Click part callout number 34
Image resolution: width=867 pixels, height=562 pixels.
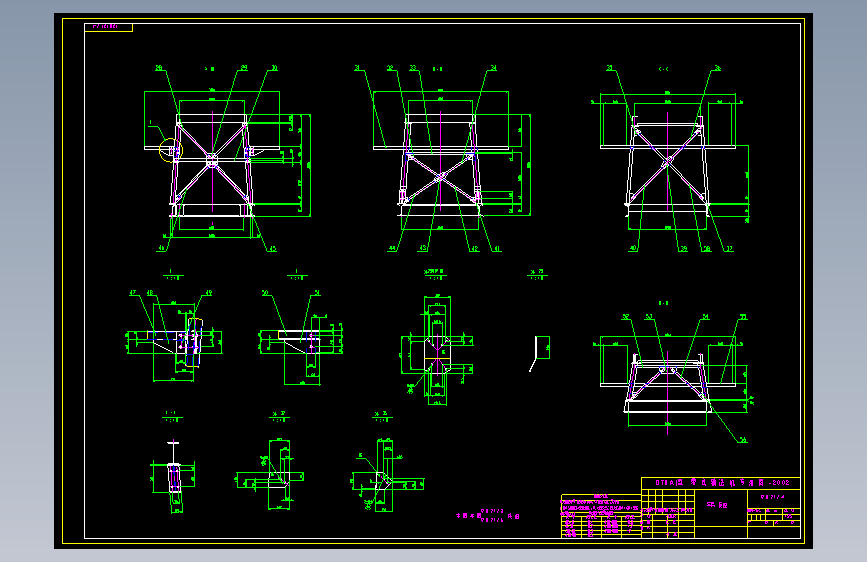pyautogui.click(x=493, y=68)
